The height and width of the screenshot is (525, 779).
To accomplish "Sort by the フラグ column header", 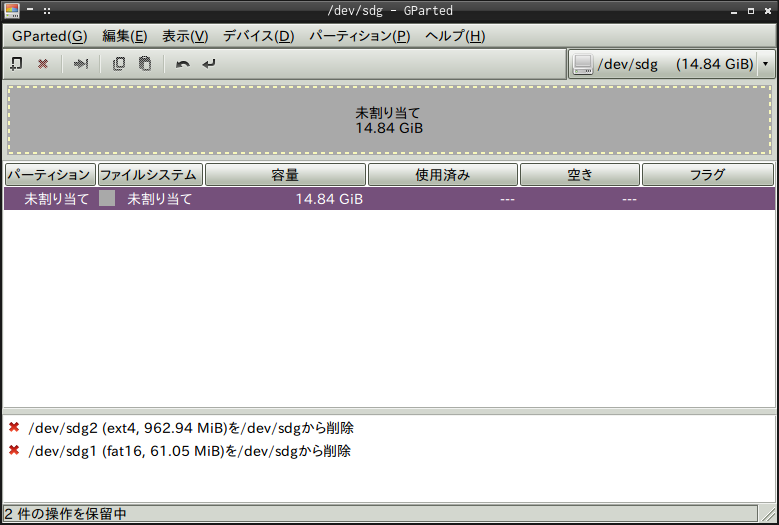I will (x=707, y=175).
